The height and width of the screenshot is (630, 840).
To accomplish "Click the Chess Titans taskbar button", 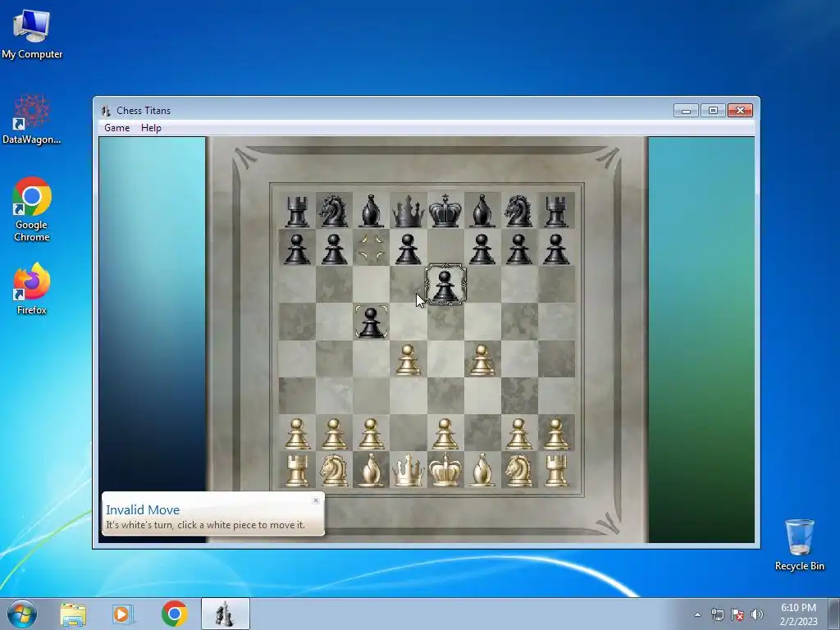I will click(225, 614).
